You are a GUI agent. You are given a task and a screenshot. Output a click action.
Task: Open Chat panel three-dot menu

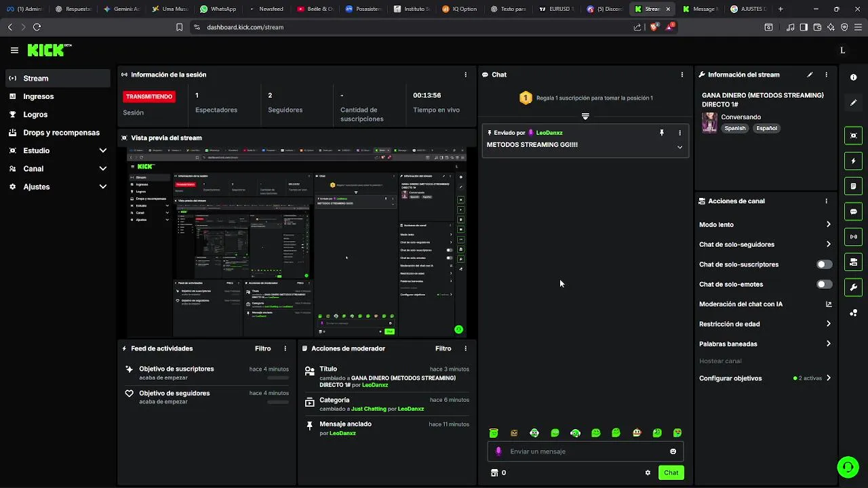pos(682,75)
